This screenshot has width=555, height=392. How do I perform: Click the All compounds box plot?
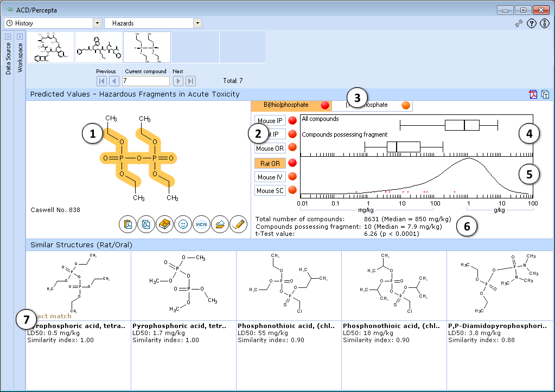coord(449,125)
